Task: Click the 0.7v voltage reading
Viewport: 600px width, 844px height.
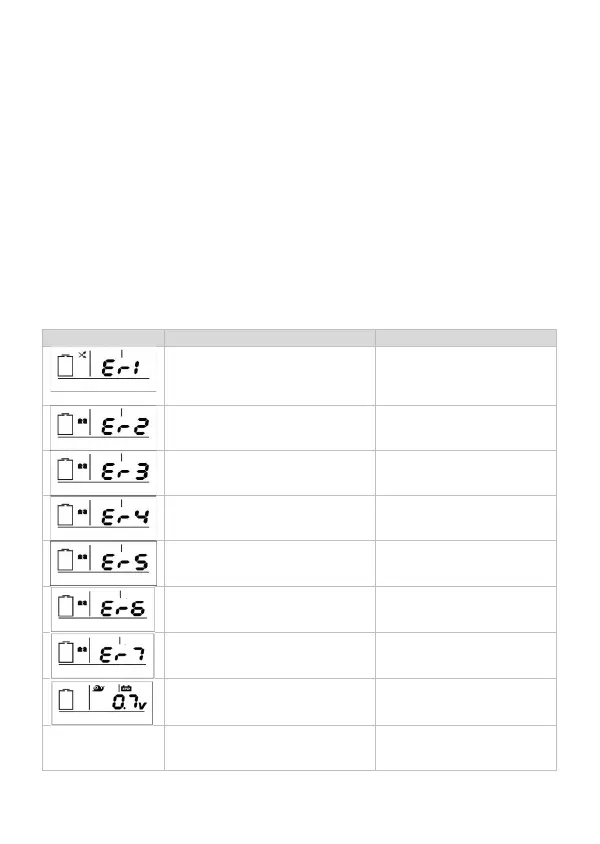Action: [130, 704]
